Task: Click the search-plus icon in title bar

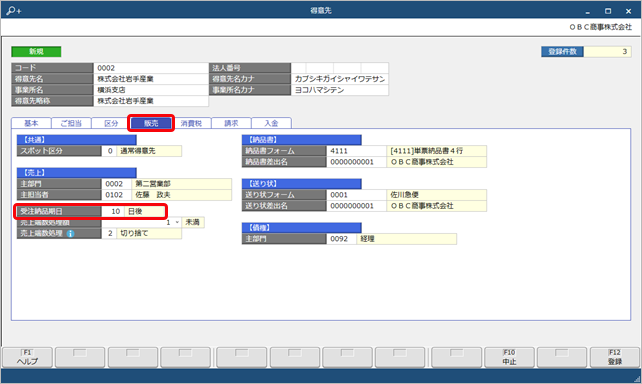Action: click(13, 11)
